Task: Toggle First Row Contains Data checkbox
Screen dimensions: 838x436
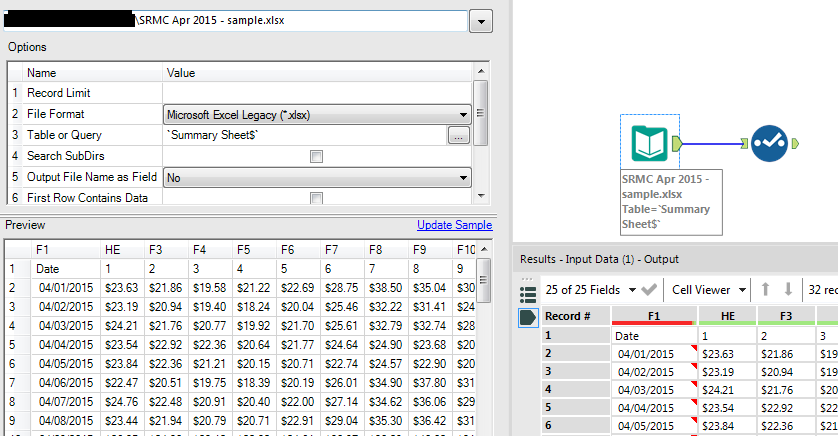Action: click(x=316, y=198)
